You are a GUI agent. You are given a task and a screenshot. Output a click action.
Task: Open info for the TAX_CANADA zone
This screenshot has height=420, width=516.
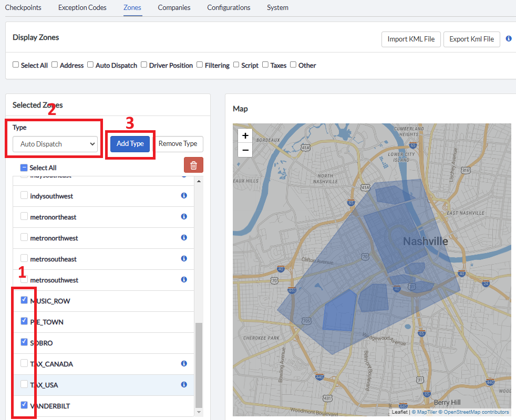pyautogui.click(x=184, y=363)
